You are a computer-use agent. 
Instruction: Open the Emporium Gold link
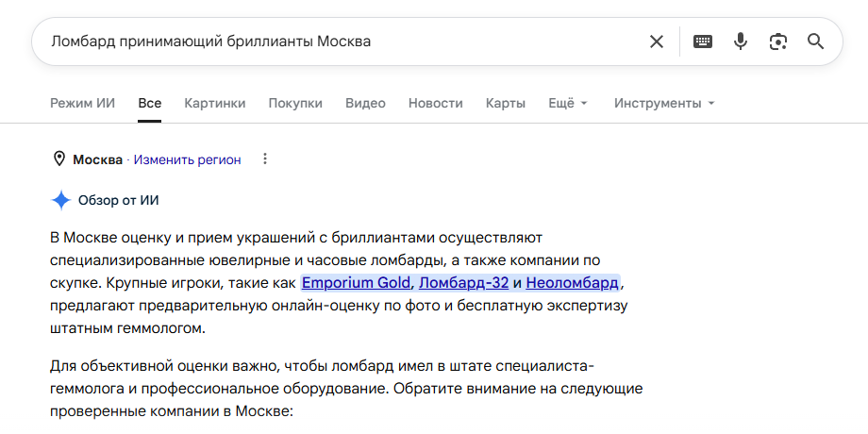[356, 283]
